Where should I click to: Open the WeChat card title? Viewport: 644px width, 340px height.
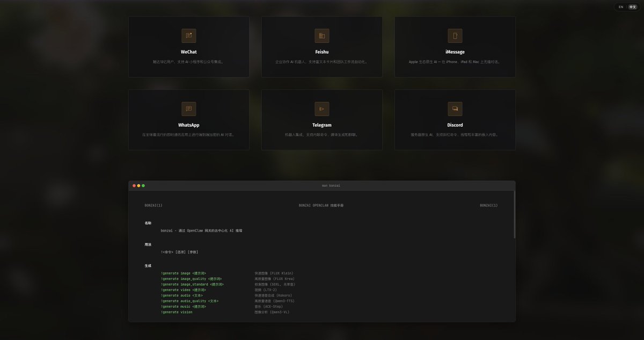pos(189,52)
